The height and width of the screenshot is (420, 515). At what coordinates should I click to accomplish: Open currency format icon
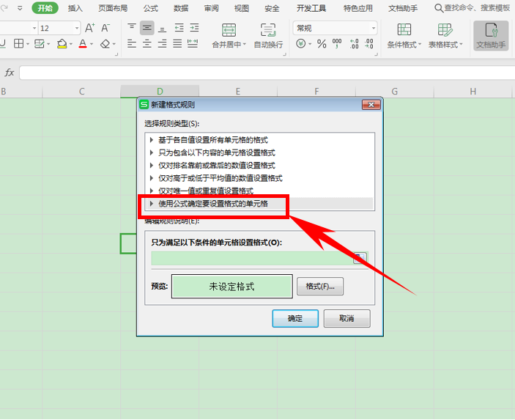point(300,43)
